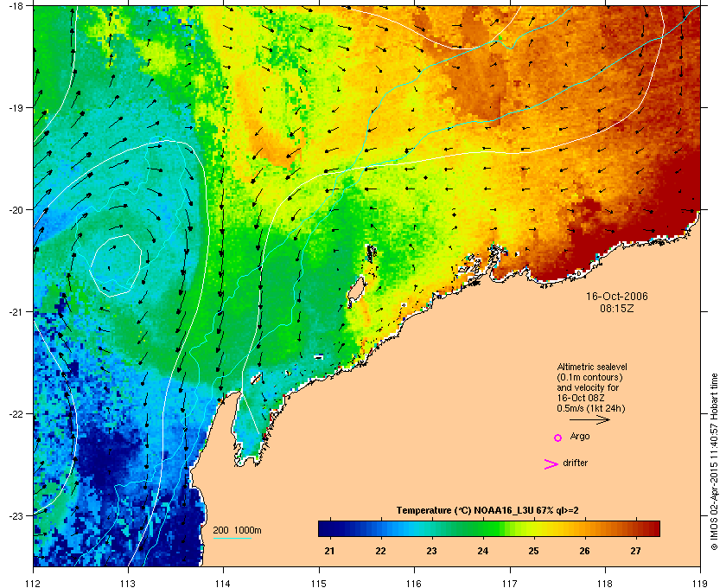Click the longitude axis label 112

(x=33, y=584)
